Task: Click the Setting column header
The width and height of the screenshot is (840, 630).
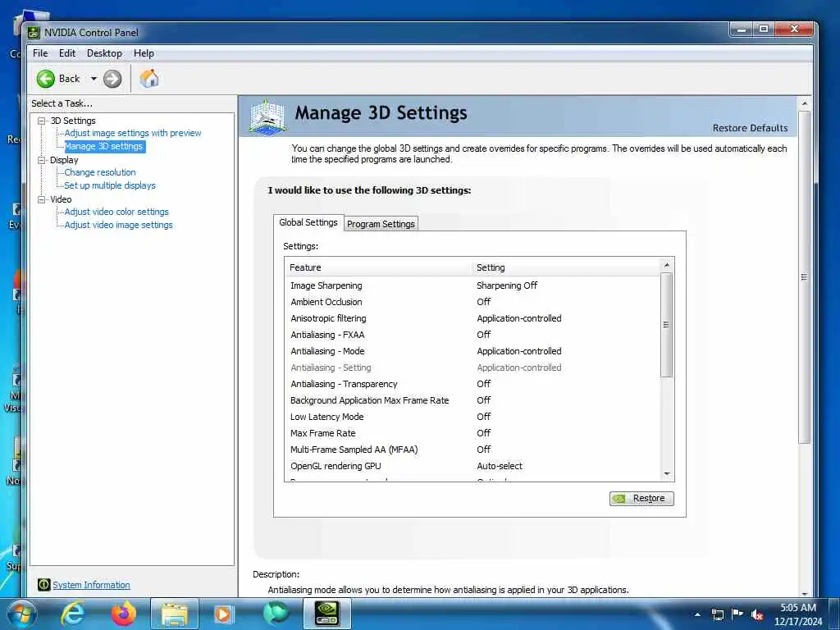Action: [x=566, y=267]
